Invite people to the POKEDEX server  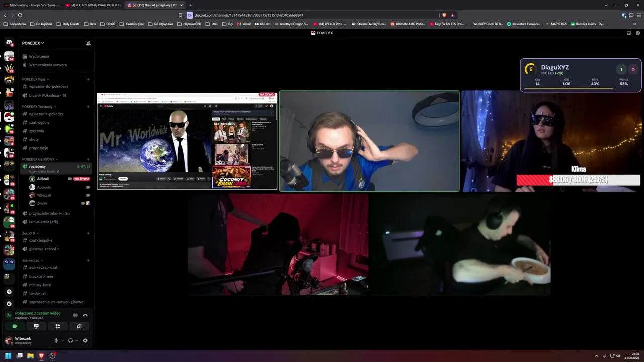tap(88, 43)
